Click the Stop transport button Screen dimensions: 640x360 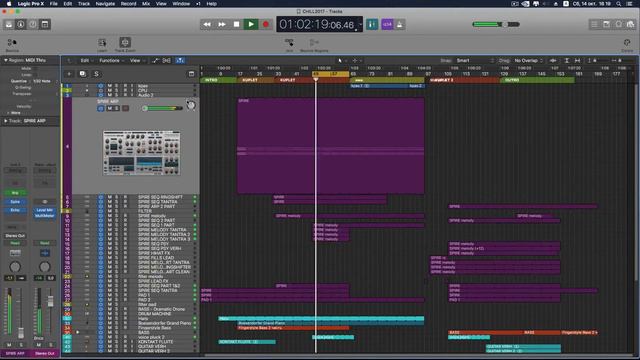[236, 24]
